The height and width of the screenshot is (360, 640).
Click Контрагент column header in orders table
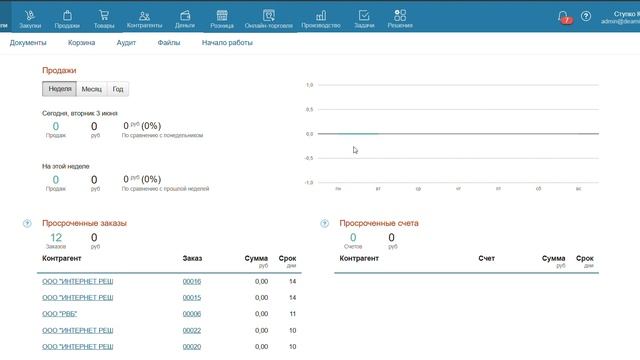(x=62, y=258)
